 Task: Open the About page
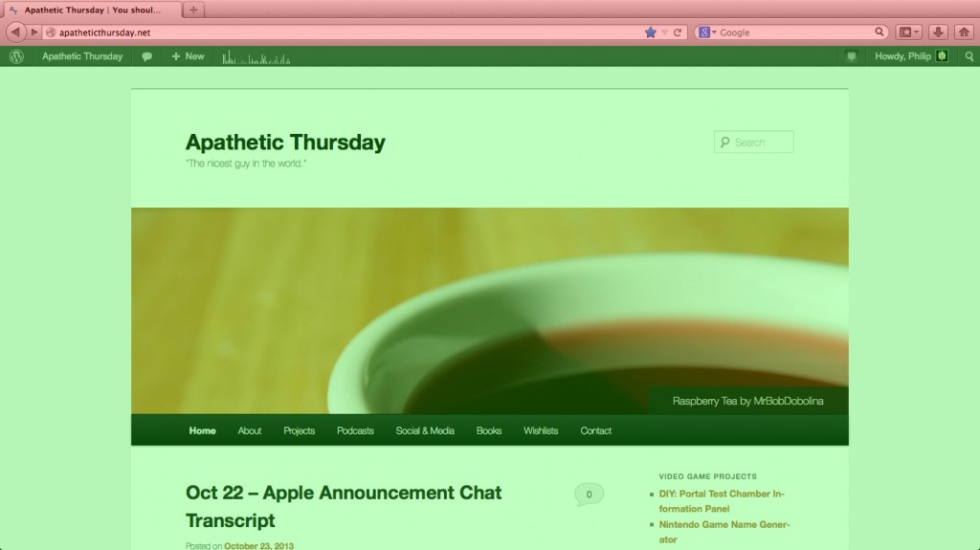click(250, 430)
